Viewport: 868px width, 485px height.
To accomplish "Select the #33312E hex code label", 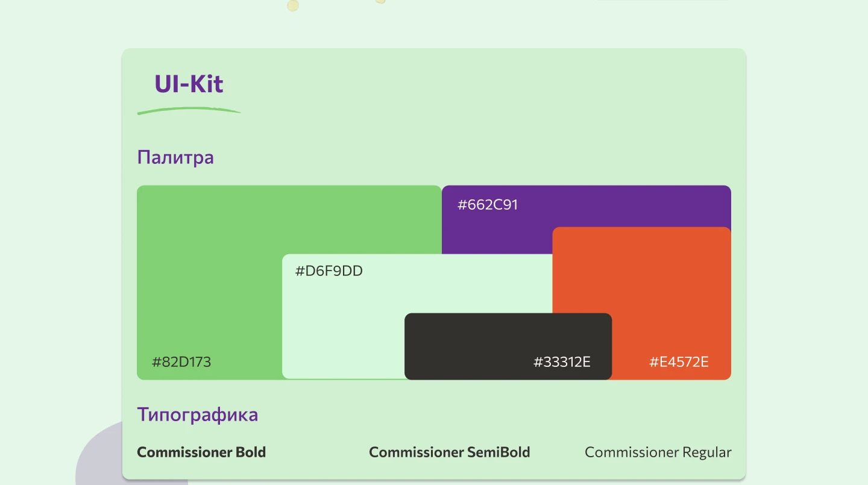I will 562,362.
